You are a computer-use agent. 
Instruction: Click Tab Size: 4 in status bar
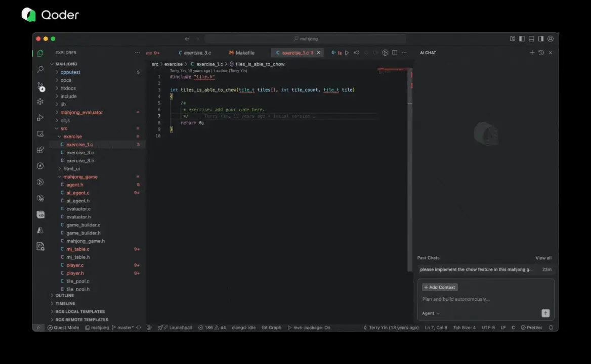[x=465, y=328]
